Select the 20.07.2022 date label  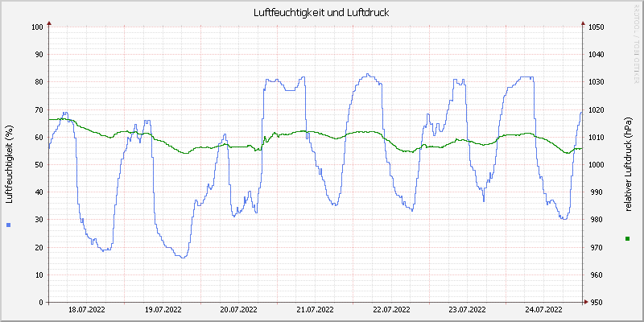pyautogui.click(x=239, y=310)
